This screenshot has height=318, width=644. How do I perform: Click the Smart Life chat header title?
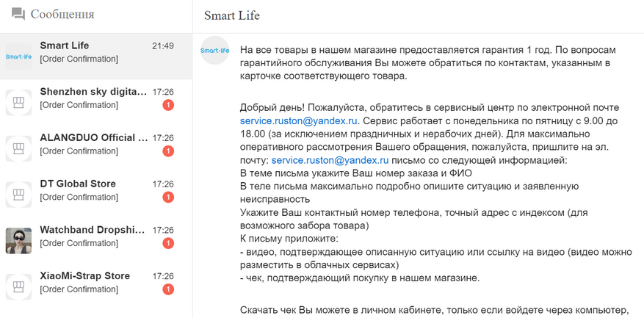coord(231,15)
